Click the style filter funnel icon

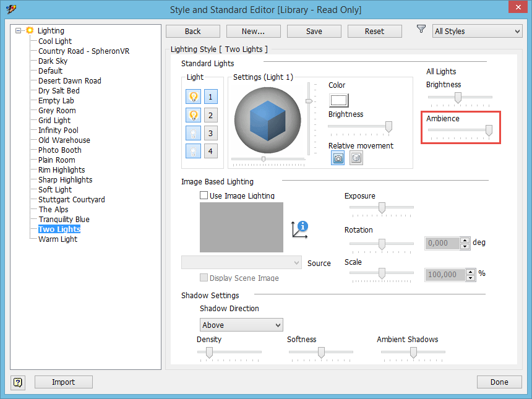click(421, 30)
